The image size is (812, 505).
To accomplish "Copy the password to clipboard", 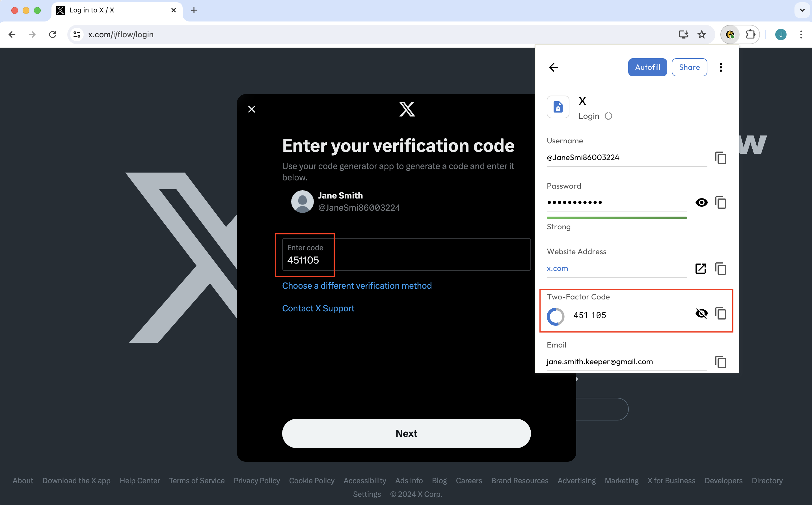I will pos(720,202).
